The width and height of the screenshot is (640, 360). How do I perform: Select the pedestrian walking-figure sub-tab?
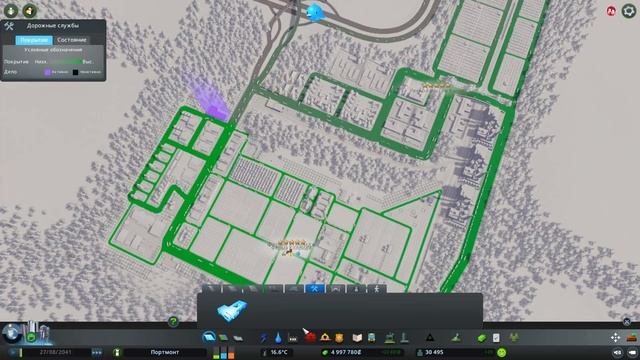(x=377, y=289)
